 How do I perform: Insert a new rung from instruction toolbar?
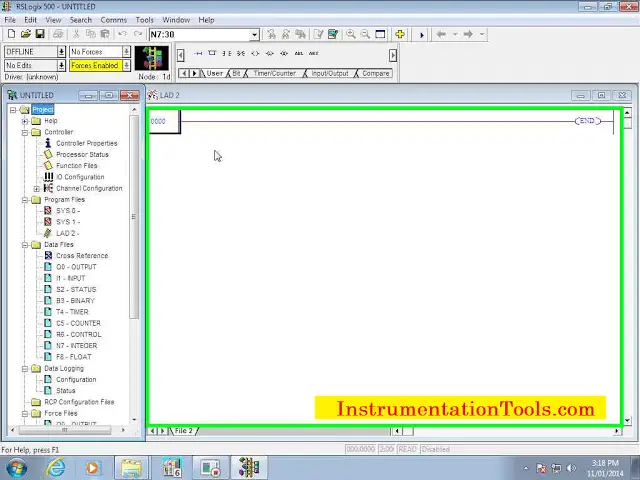point(198,53)
